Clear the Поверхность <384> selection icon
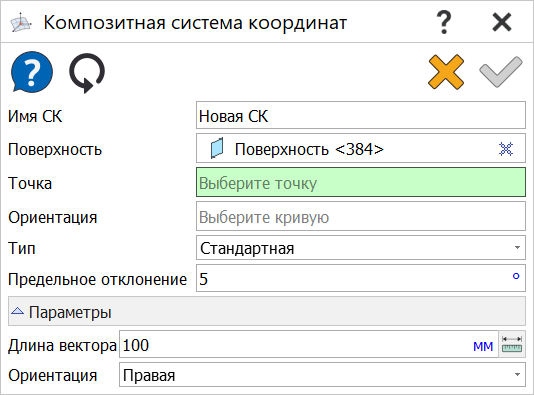534x395 pixels. [506, 149]
